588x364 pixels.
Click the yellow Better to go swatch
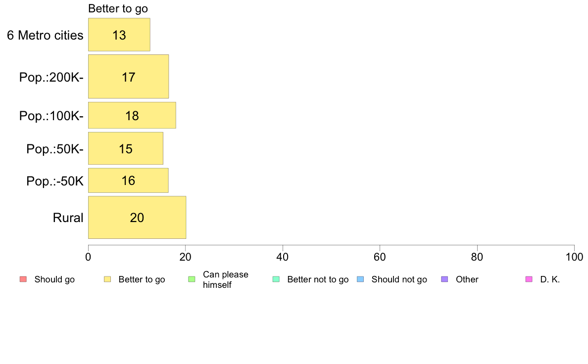[107, 279]
